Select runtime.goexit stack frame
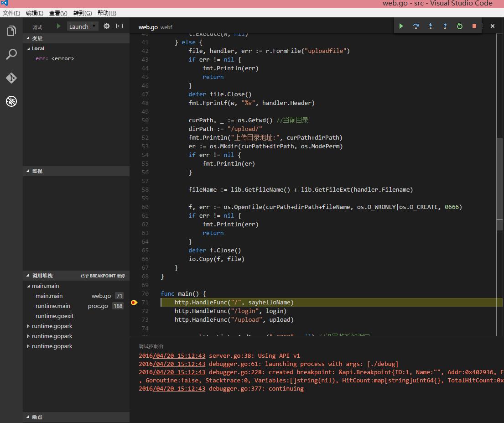Screen dimensions: 504x423 (76, 316)
